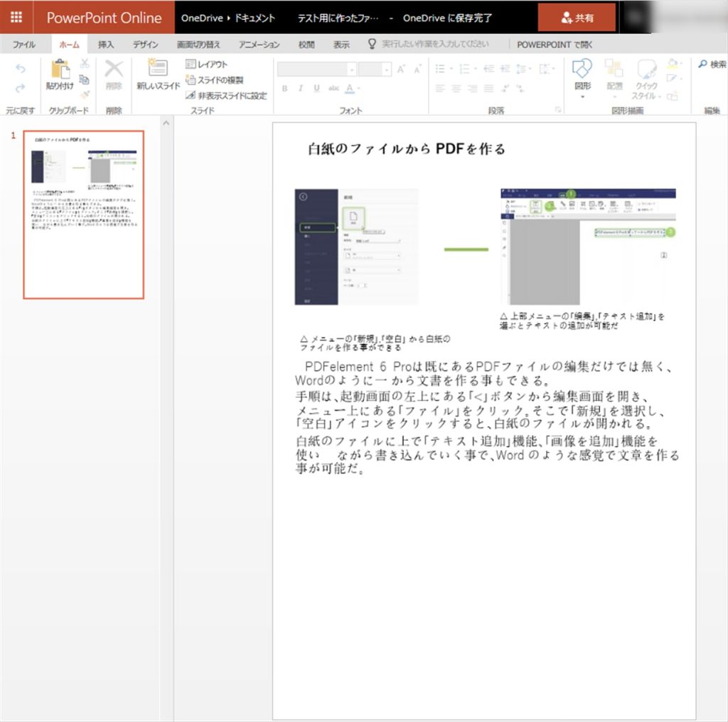Switch to the Insert (挿入) tab
728x722 pixels.
106,45
